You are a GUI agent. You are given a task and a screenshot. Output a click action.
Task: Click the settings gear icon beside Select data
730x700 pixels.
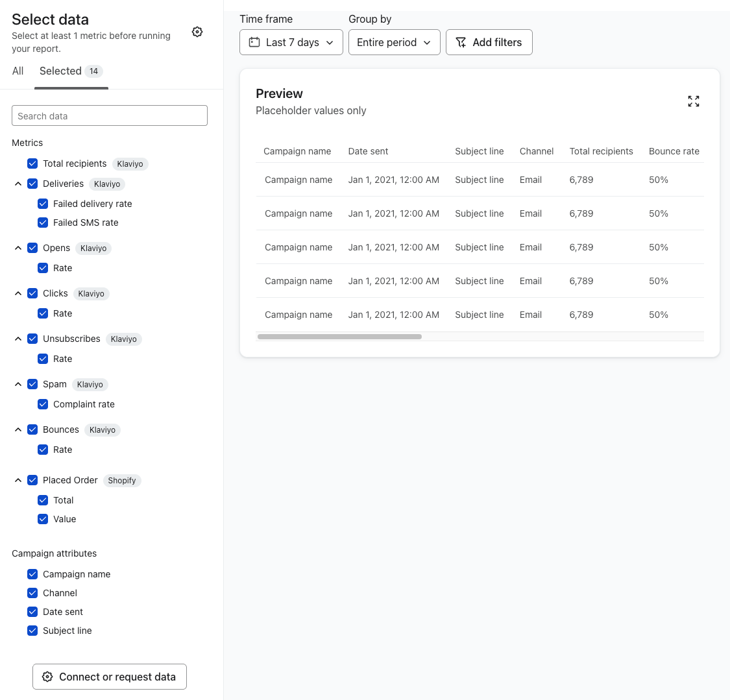pos(197,32)
